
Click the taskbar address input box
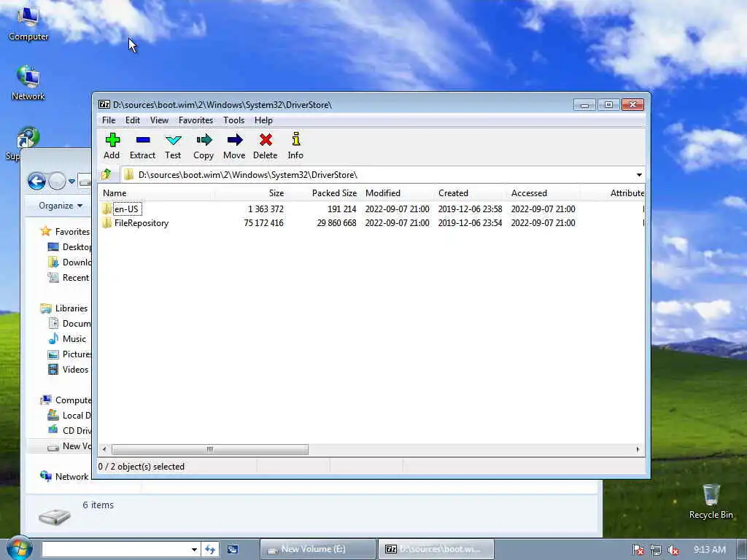click(x=116, y=550)
